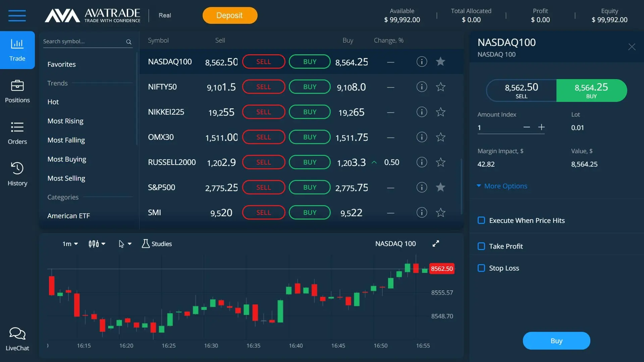
Task: Remove NASDAQ100 from favorites star
Action: point(440,61)
